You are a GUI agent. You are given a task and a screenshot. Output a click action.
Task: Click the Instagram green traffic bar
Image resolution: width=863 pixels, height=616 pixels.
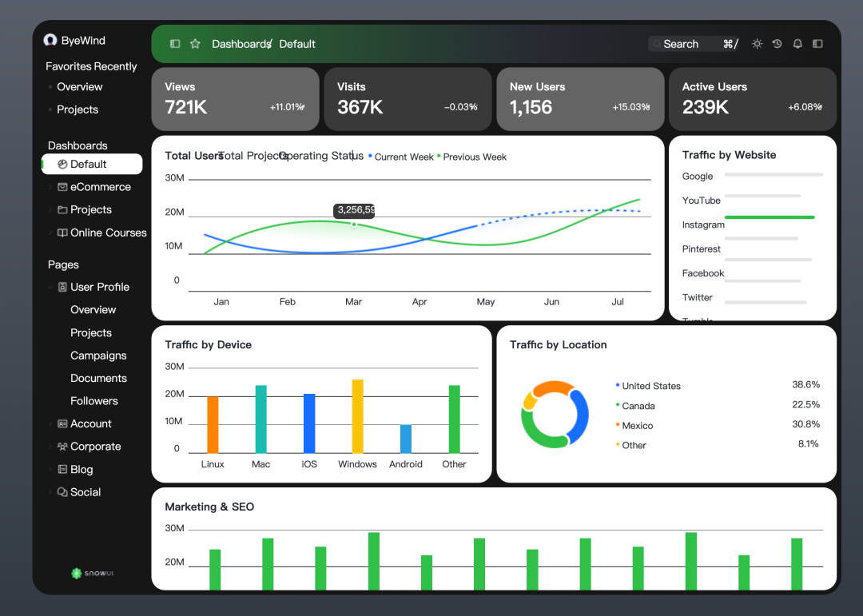click(x=770, y=217)
